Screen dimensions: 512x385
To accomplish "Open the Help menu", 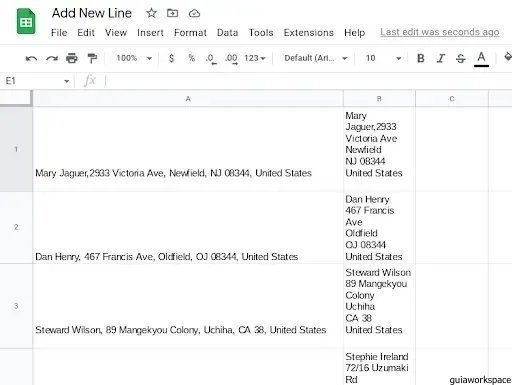I will pyautogui.click(x=354, y=33).
